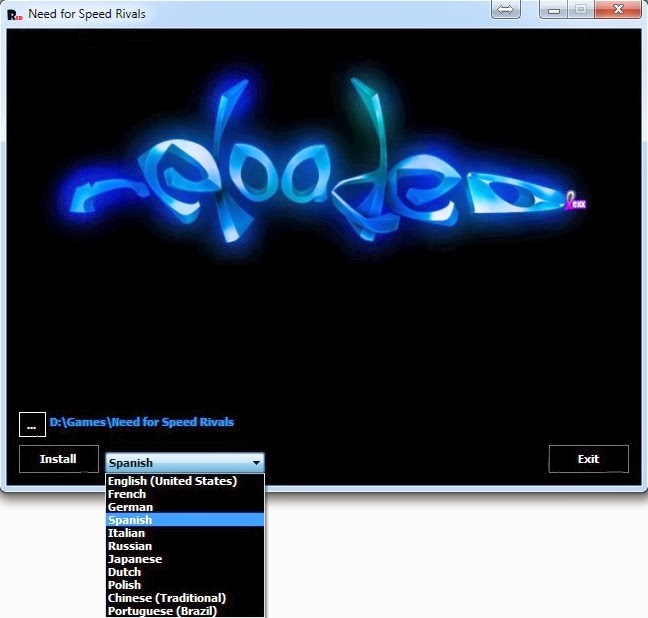648x618 pixels.
Task: Select Chinese (Traditional) language option
Action: tap(185, 598)
